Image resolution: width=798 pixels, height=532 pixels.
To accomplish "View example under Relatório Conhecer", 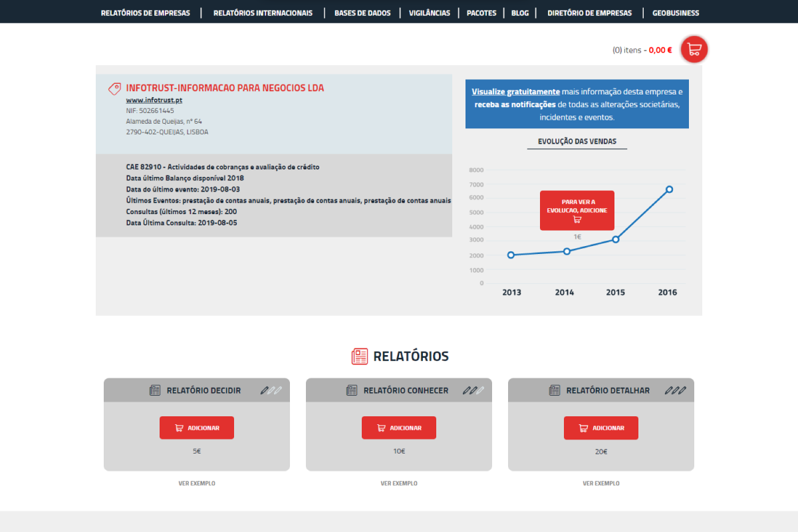I will point(399,483).
